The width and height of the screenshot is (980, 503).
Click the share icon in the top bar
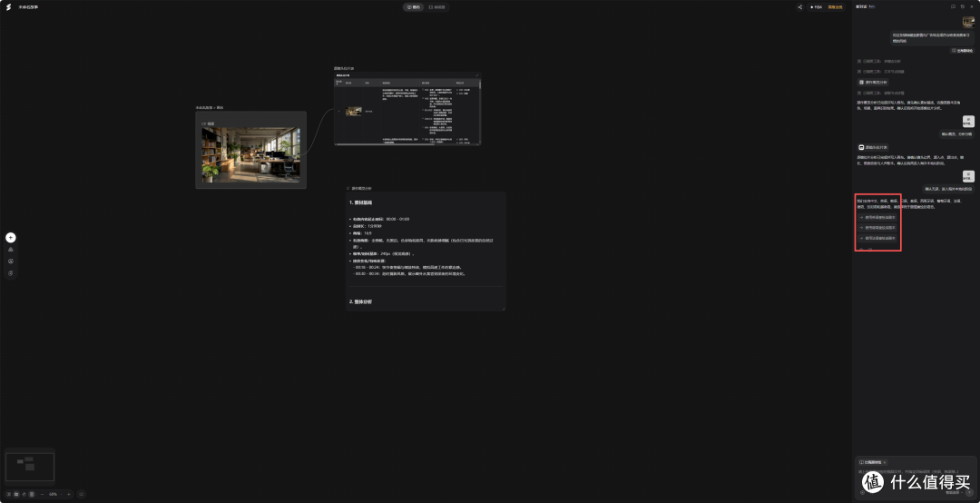coord(799,7)
